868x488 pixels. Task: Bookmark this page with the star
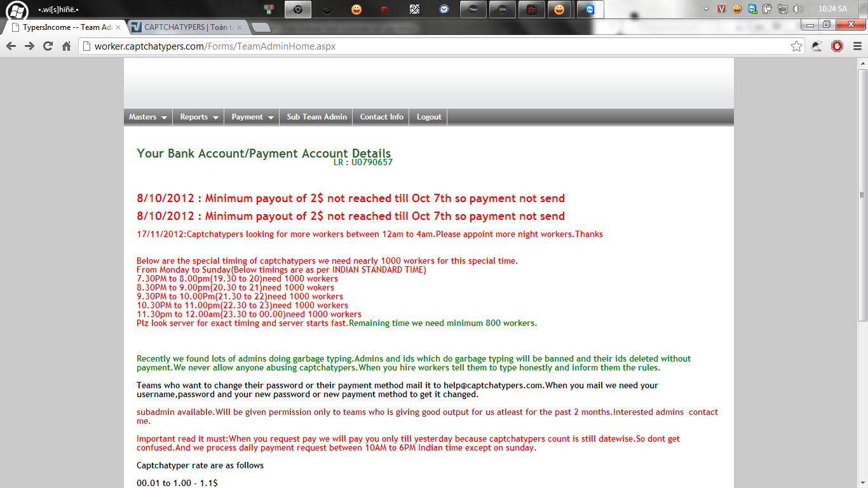[796, 46]
